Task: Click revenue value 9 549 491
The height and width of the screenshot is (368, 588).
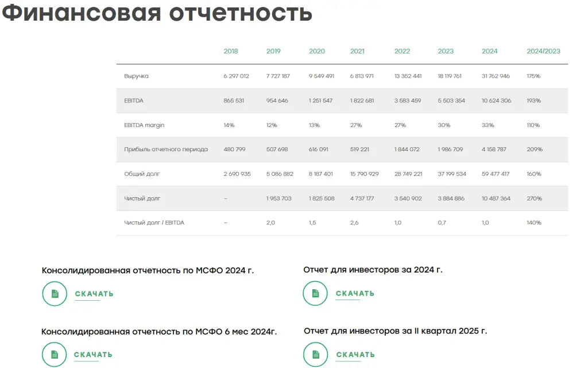Action: (322, 76)
